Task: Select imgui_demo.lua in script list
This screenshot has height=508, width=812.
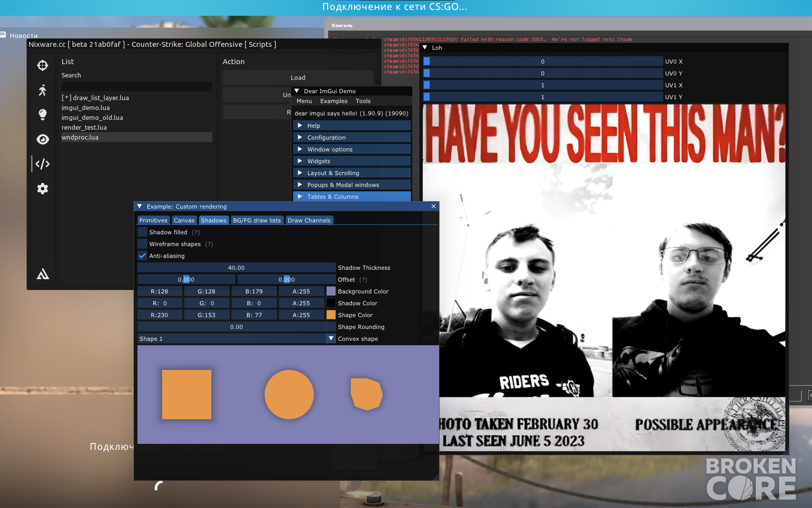Action: pyautogui.click(x=136, y=108)
